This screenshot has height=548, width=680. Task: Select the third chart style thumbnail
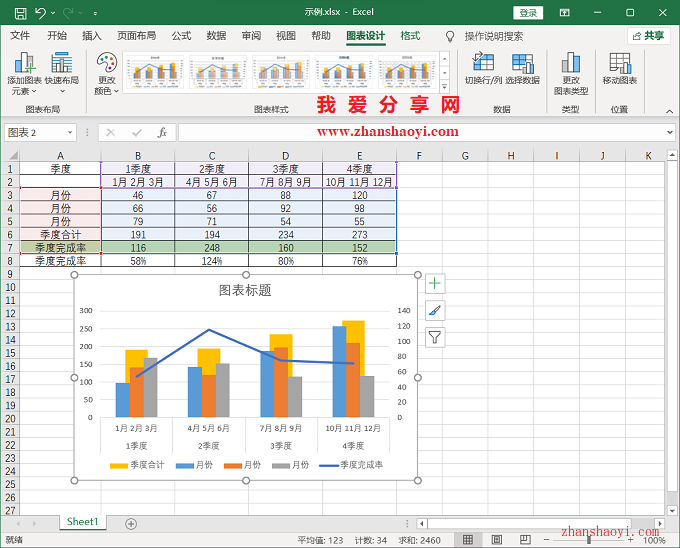281,72
